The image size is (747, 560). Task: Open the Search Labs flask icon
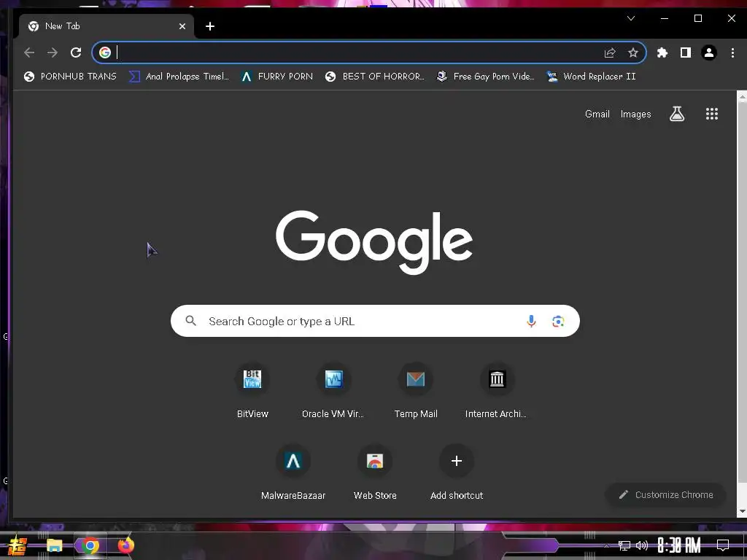[677, 114]
